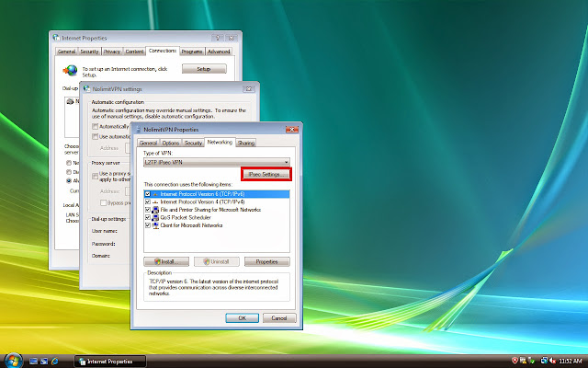
Task: Open General tab in Internet Properties
Action: pos(66,52)
